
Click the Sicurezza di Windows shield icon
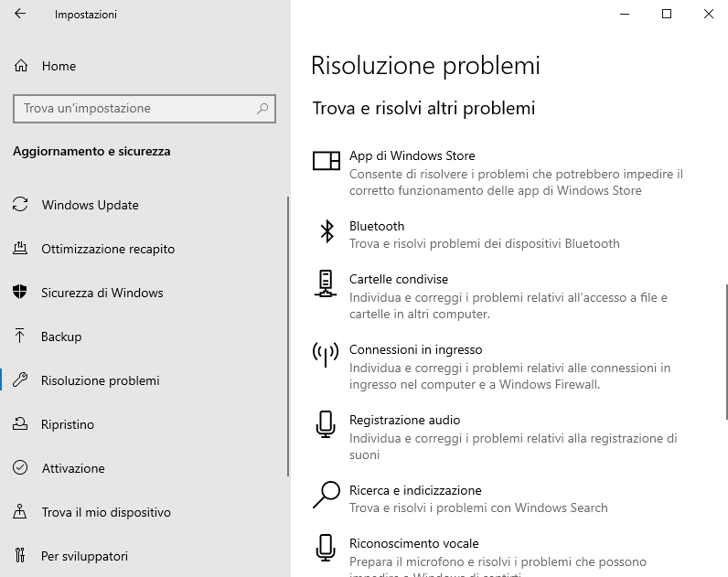pyautogui.click(x=20, y=293)
